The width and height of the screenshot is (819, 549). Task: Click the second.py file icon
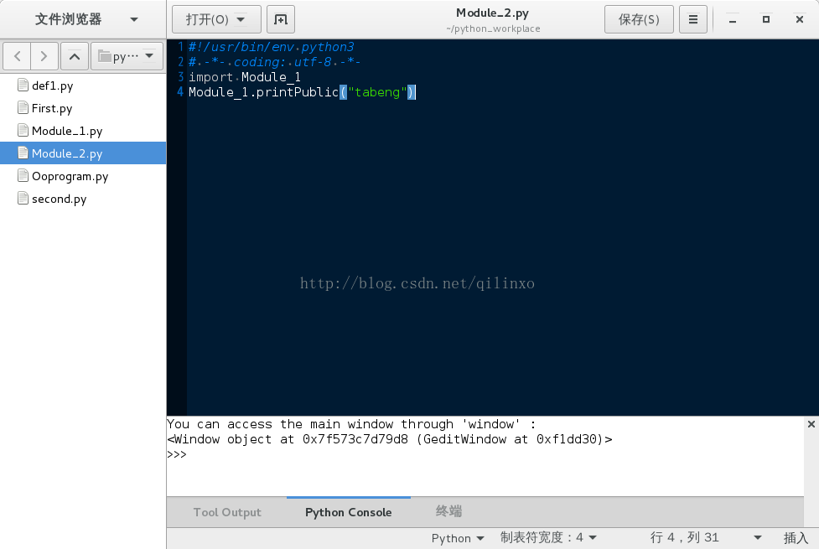[23, 198]
